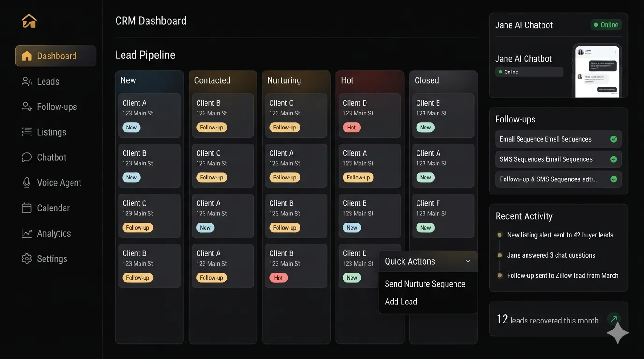644x359 pixels.
Task: Click the Lead Pipeline heading
Action: click(145, 55)
